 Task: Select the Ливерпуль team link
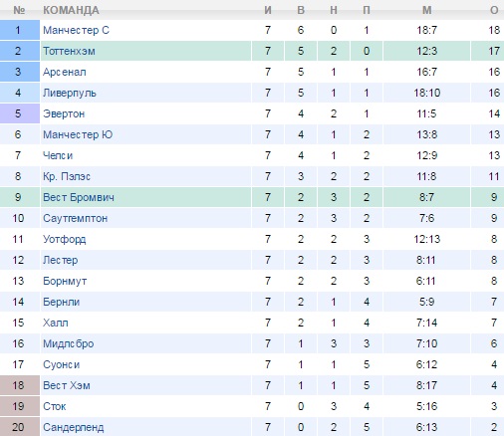(x=70, y=93)
